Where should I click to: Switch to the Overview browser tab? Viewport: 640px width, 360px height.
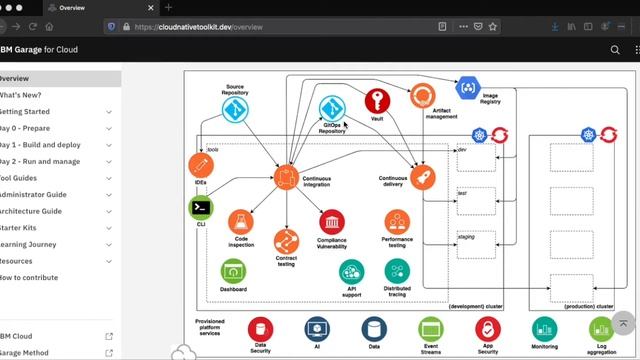point(100,8)
